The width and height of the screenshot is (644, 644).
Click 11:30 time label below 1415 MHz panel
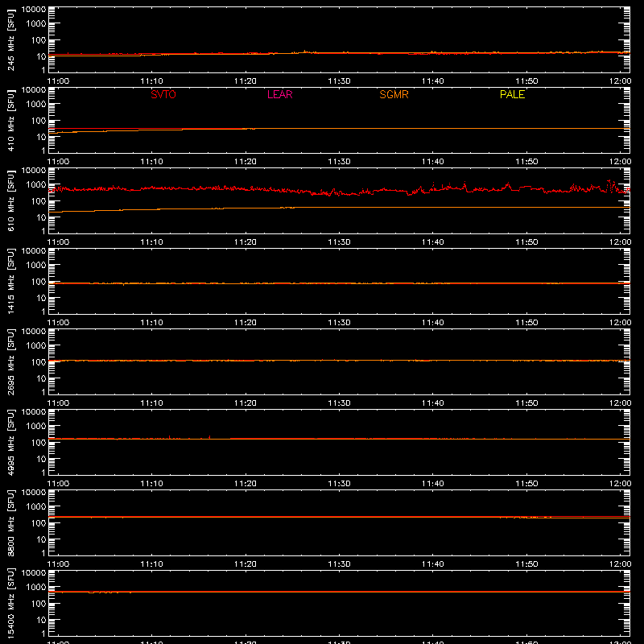(339, 323)
